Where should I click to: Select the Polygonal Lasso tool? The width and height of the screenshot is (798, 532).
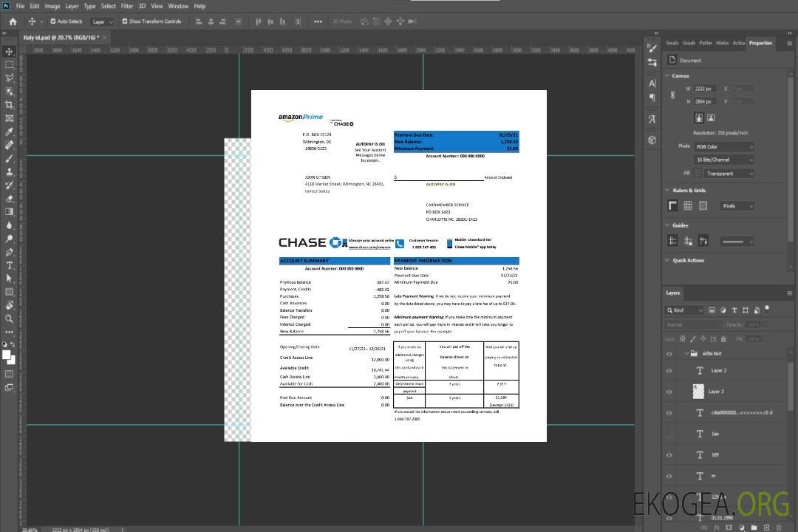click(x=9, y=78)
